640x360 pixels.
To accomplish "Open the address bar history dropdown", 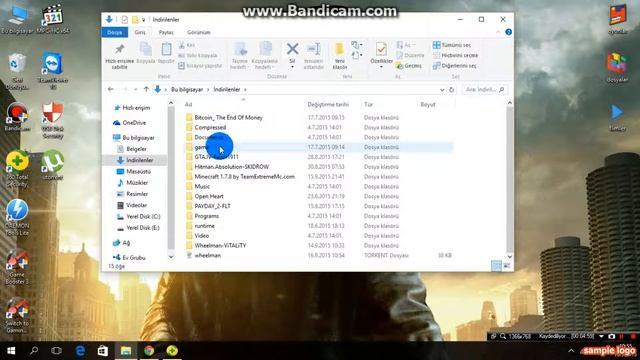I will pos(442,89).
